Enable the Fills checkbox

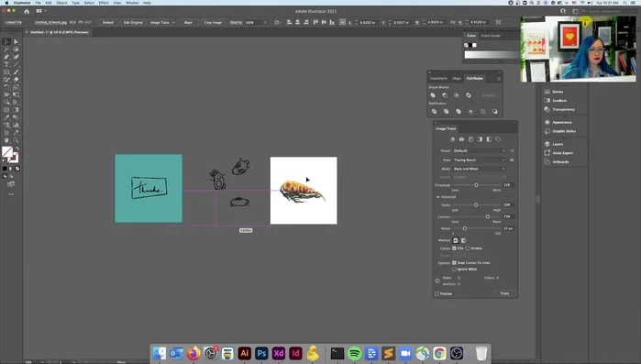(454, 248)
